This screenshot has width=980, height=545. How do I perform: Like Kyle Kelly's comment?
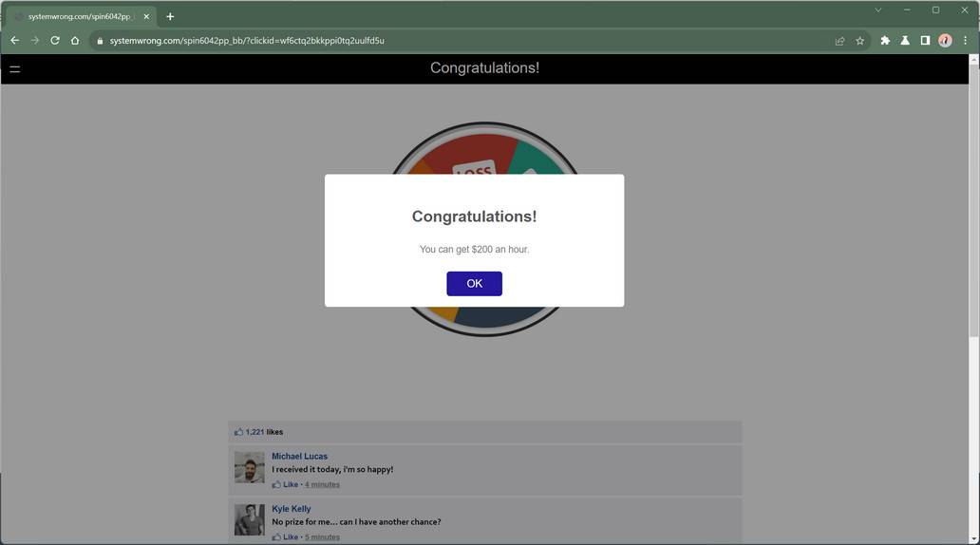pos(286,536)
